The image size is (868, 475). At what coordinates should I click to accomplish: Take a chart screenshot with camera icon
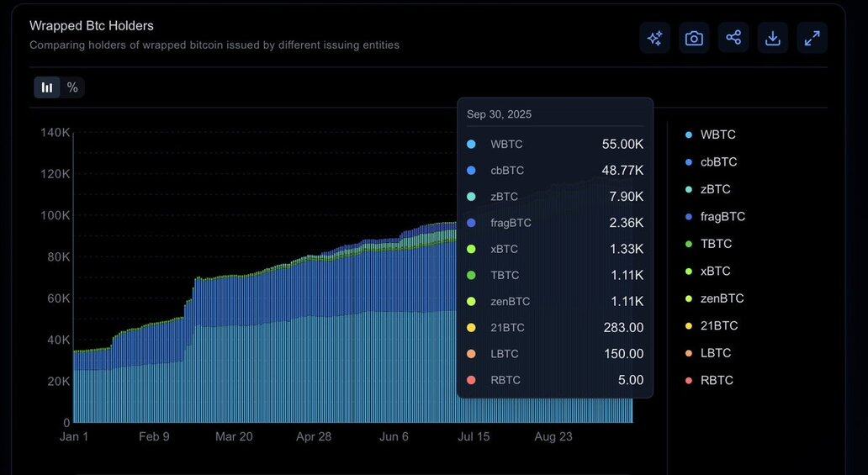point(694,38)
